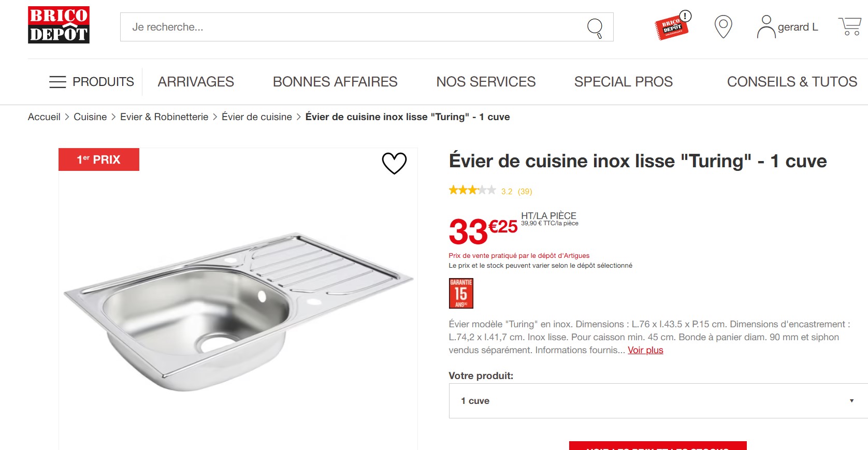This screenshot has height=450, width=868.
Task: Click the stainless steel sink product image
Action: 238,311
